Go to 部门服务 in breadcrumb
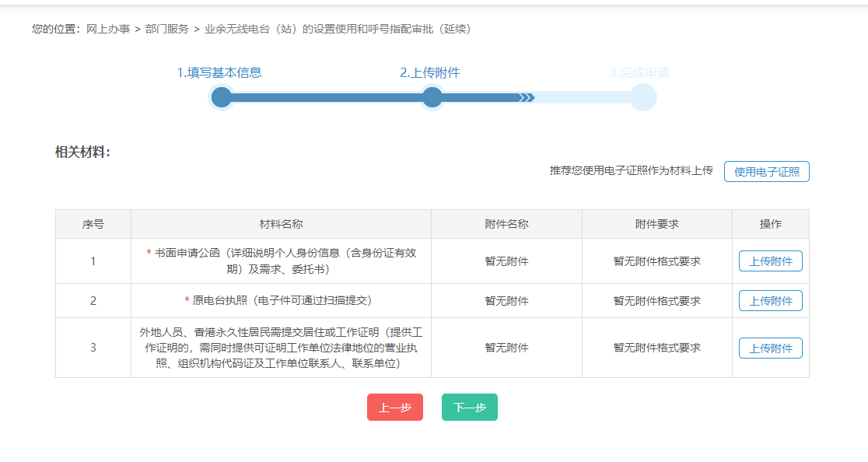Image resolution: width=868 pixels, height=462 pixels. [x=166, y=29]
